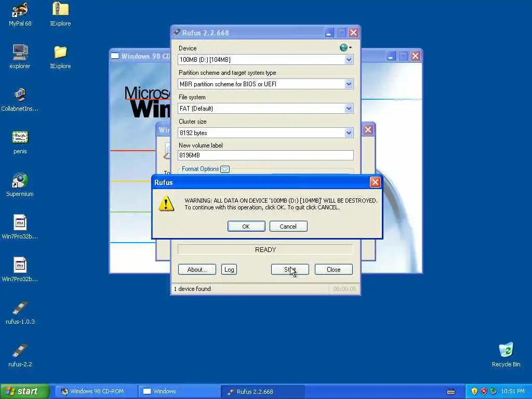Close the Rufus warning dialog
The height and width of the screenshot is (399, 532).
pos(375,182)
